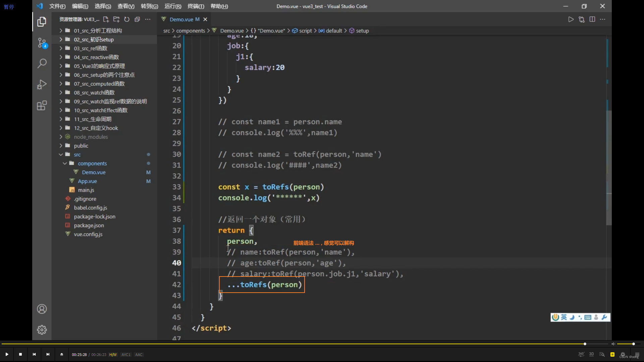Open the player hamburger menu
This screenshot has height=362, width=644.
point(637,354)
